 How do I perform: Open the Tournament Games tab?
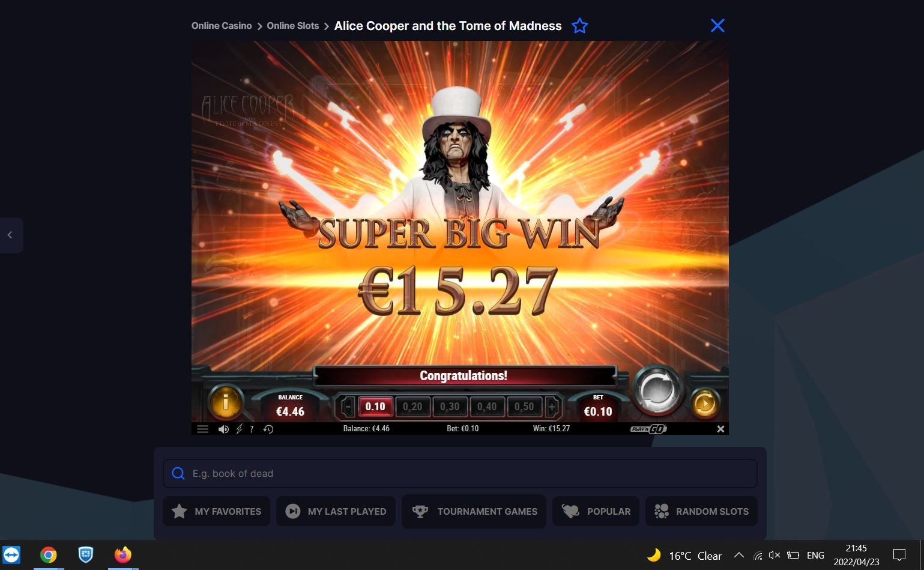pyautogui.click(x=474, y=511)
